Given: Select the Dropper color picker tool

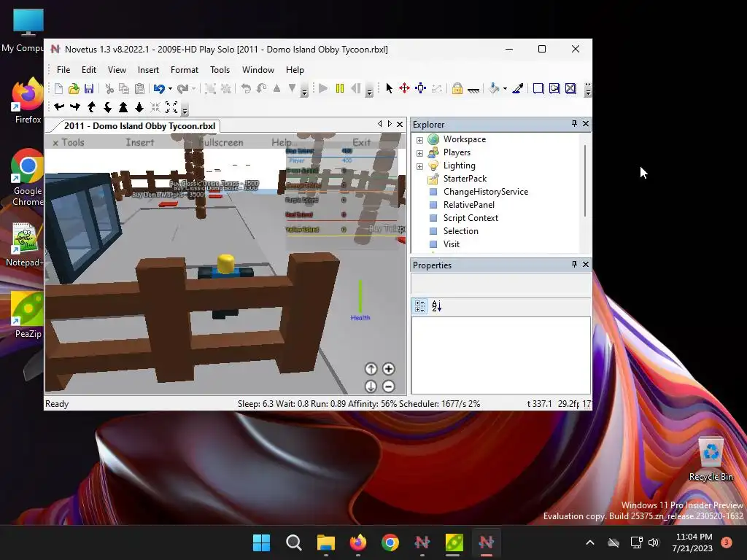Looking at the screenshot, I should pyautogui.click(x=518, y=88).
